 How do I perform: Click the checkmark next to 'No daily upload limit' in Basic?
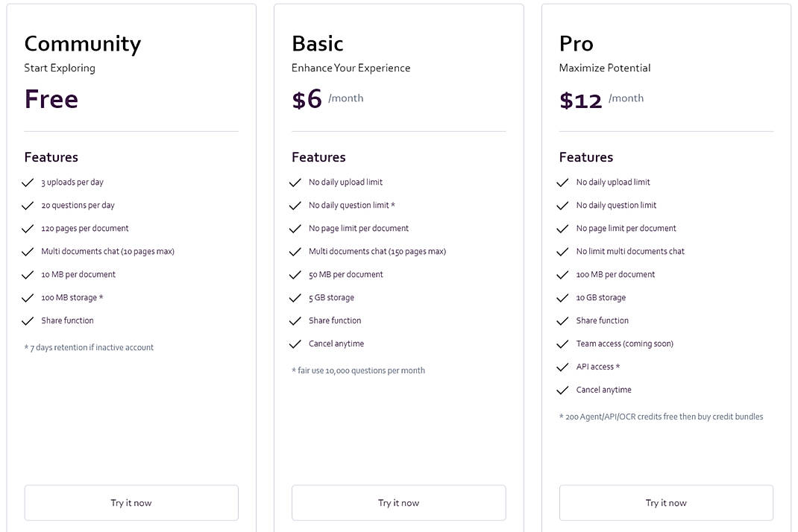[295, 182]
